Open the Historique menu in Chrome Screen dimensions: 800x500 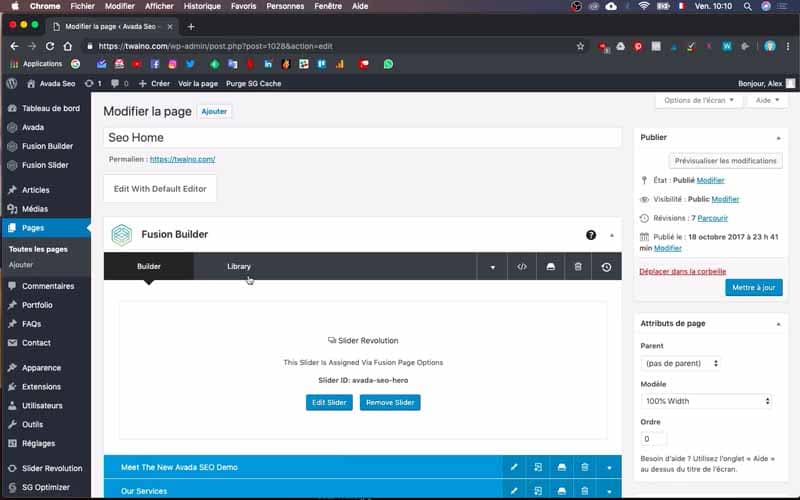pyautogui.click(x=202, y=6)
